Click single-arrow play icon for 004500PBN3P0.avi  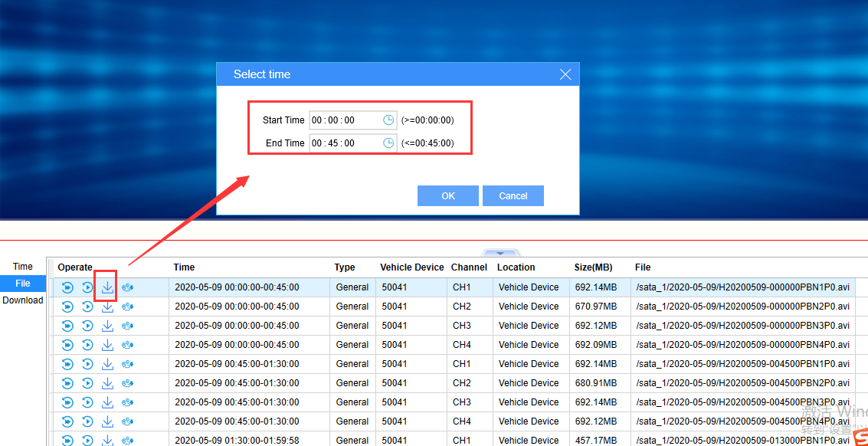coord(87,402)
